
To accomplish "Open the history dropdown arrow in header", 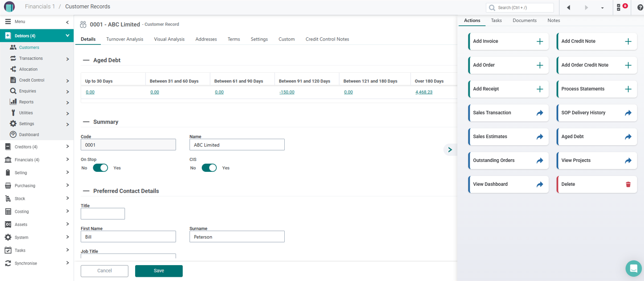I will (x=602, y=8).
